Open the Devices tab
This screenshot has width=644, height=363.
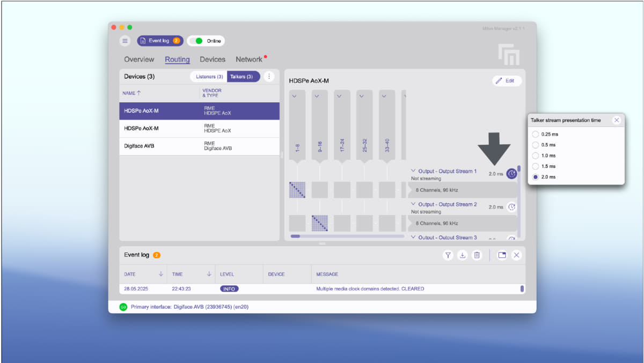[x=213, y=60]
